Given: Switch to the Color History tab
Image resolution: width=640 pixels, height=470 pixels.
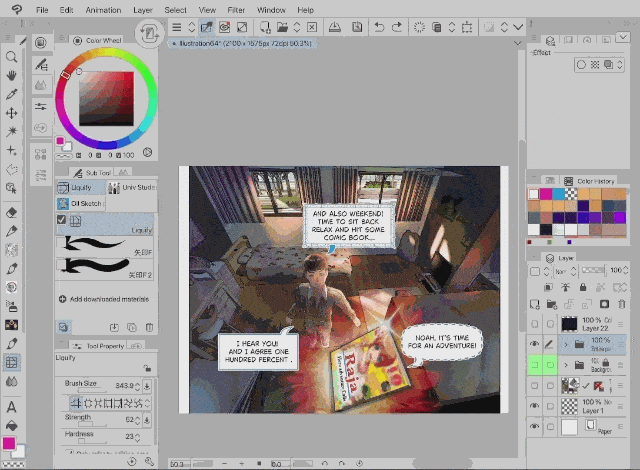Looking at the screenshot, I should click(x=589, y=181).
